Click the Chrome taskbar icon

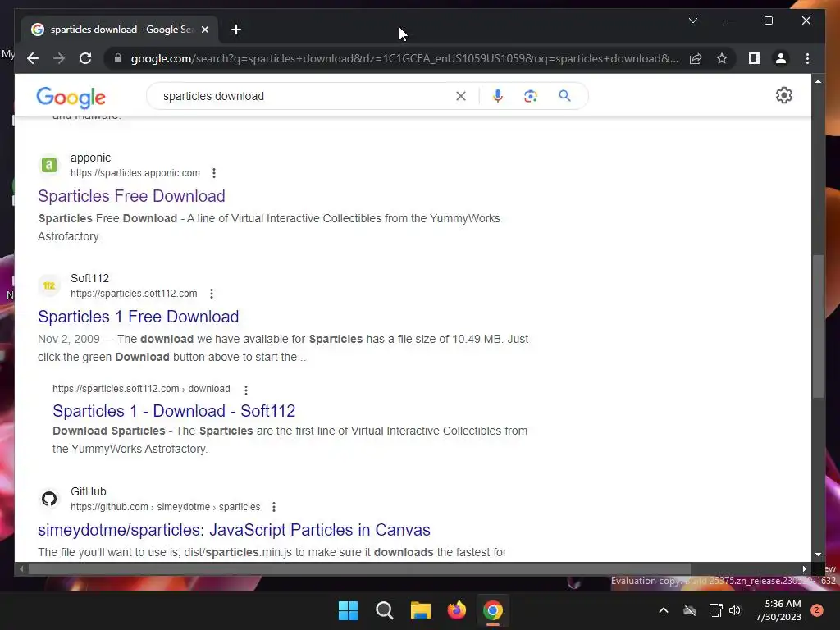(493, 610)
